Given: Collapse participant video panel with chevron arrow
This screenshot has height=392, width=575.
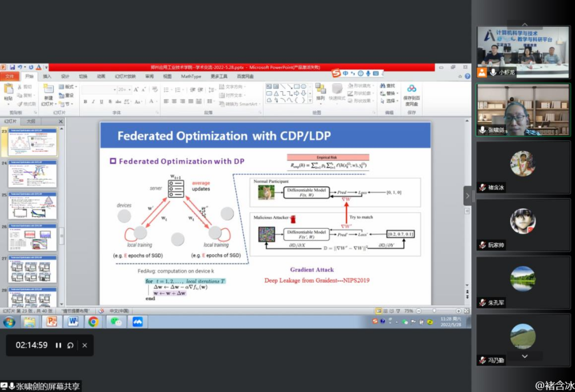Looking at the screenshot, I should 468,196.
